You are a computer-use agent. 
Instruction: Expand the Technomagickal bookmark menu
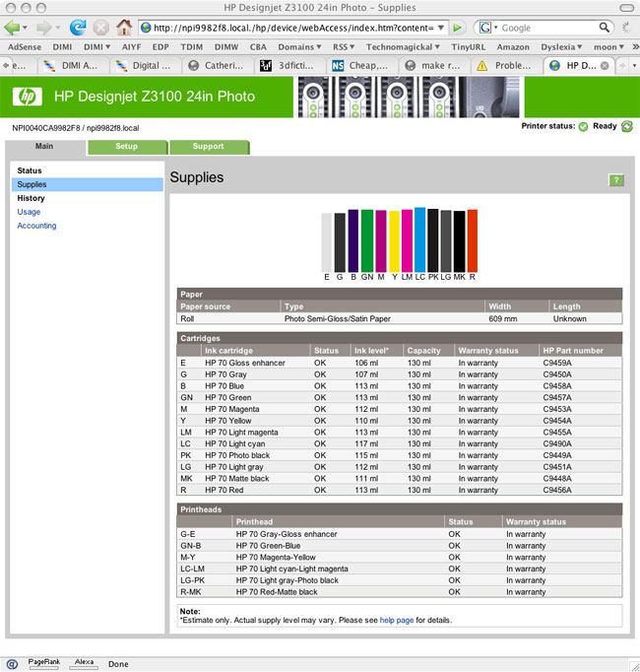(403, 46)
